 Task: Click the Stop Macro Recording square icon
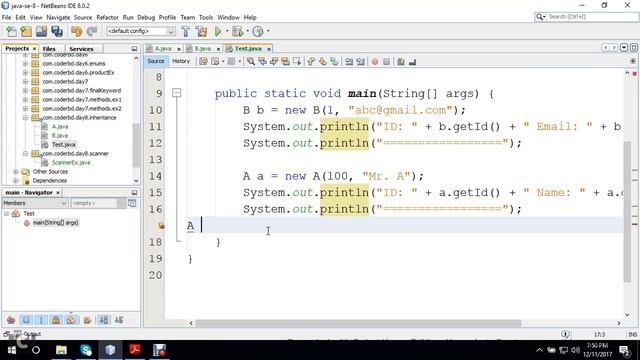tap(386, 62)
